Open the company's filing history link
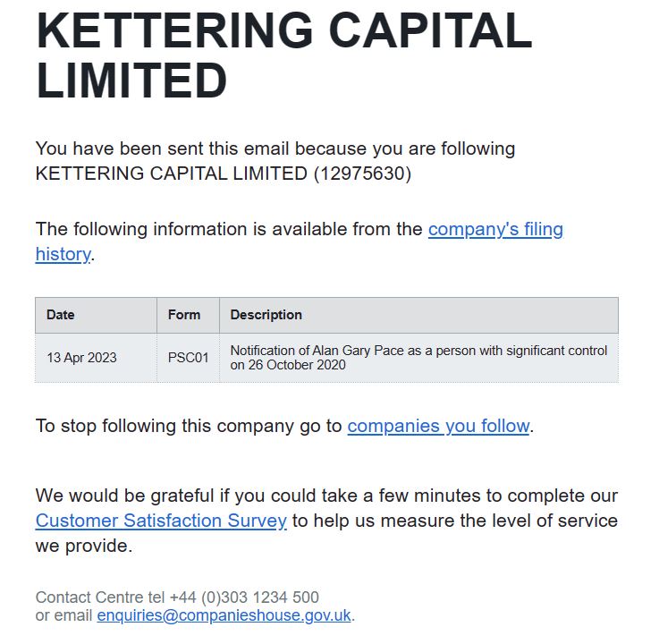Screen dimensions: 659x644 click(x=495, y=229)
